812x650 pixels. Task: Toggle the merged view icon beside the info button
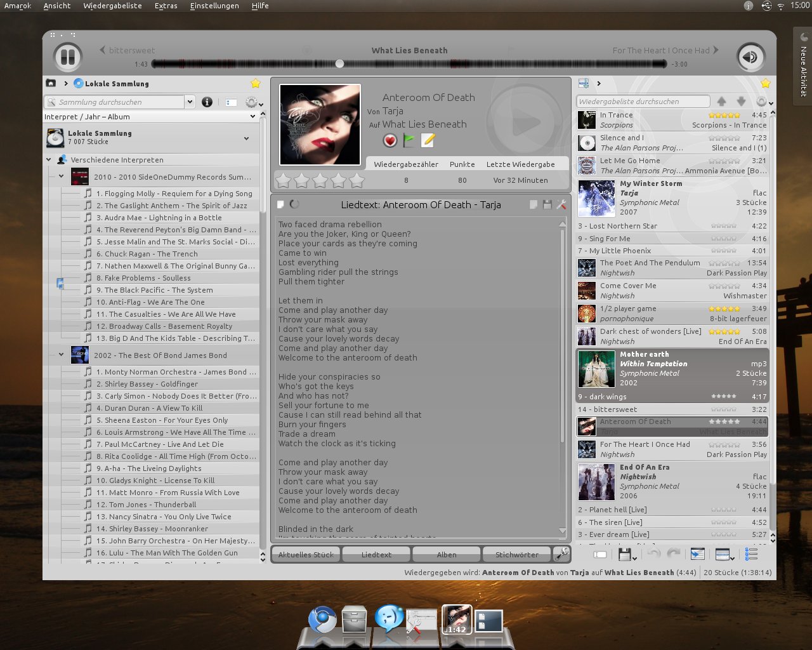click(231, 102)
